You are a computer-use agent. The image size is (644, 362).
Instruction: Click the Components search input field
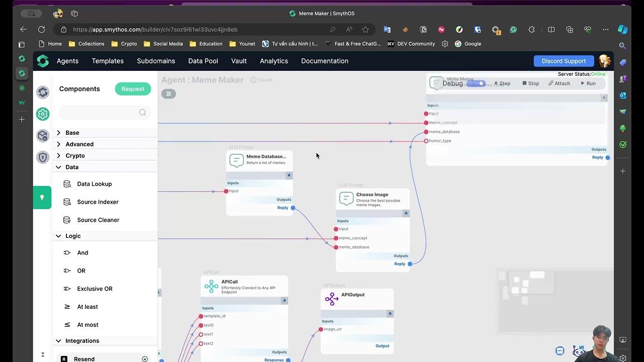105,113
